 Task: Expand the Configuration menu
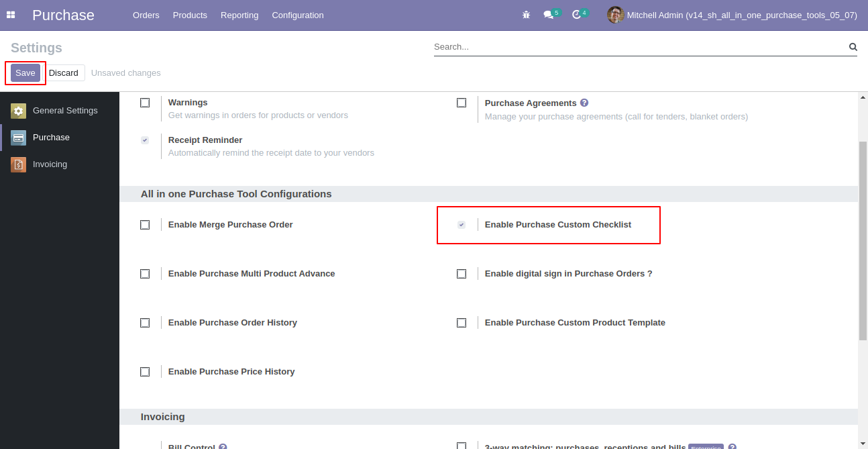point(298,15)
